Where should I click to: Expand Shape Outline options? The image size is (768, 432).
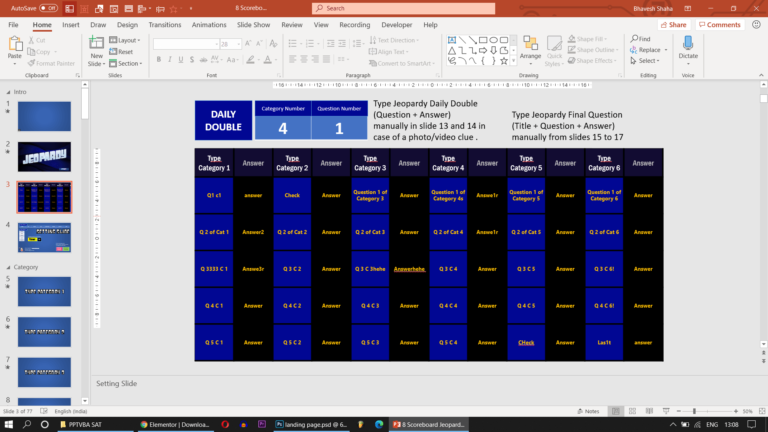coord(593,49)
